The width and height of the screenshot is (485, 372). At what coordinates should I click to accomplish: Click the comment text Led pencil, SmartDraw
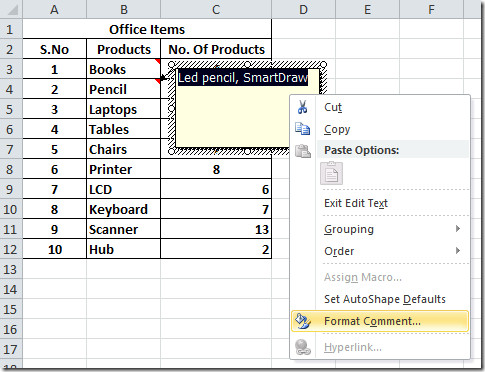click(x=243, y=78)
